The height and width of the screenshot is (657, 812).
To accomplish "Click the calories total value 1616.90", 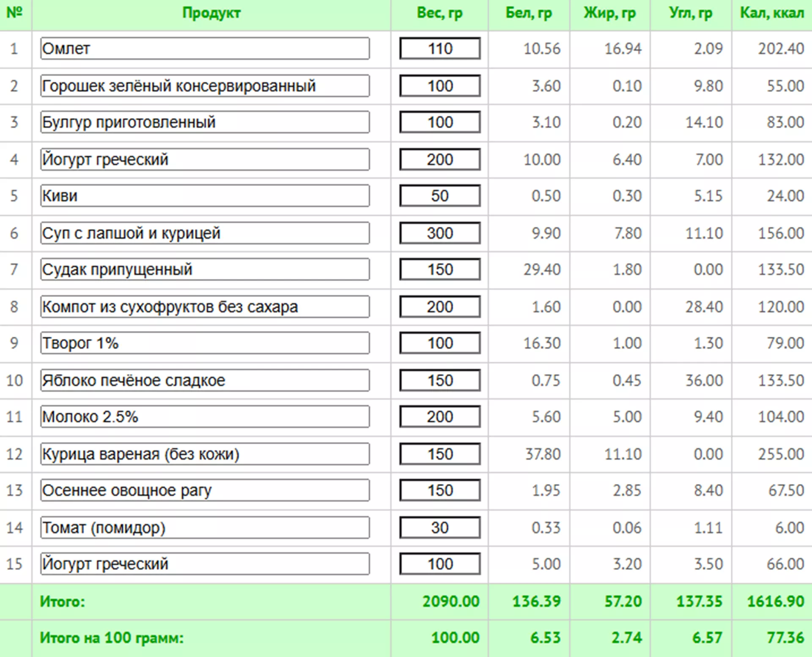I will (776, 601).
